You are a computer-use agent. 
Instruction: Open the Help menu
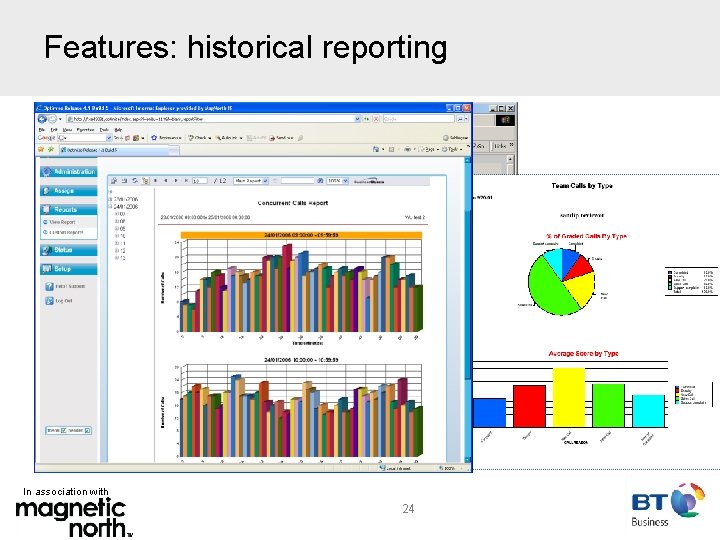pyautogui.click(x=118, y=130)
